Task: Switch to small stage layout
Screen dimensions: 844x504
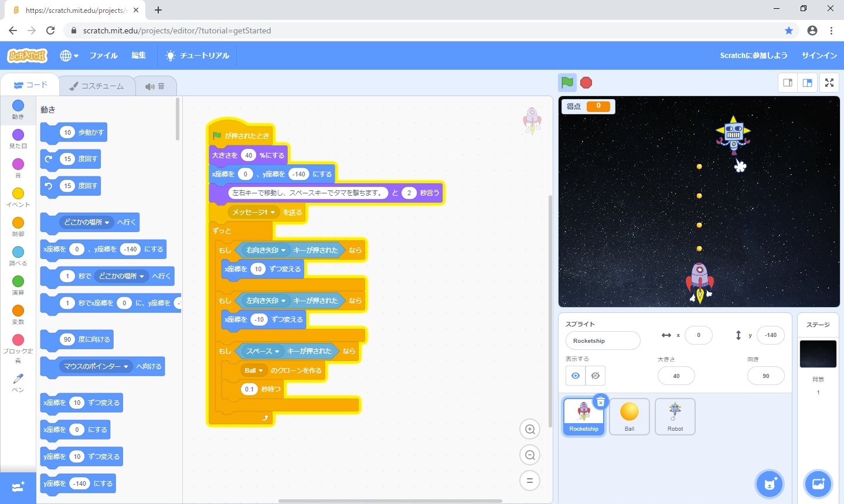Action: point(788,83)
